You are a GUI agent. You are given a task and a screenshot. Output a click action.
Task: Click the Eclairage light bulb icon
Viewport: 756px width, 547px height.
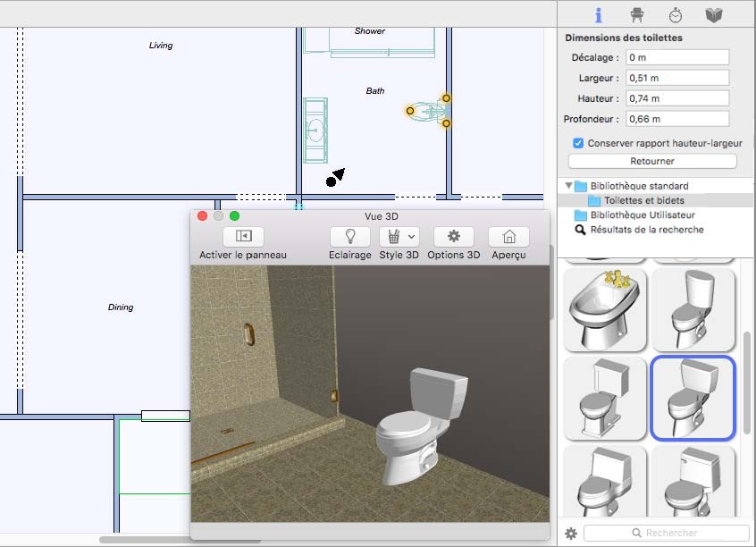point(350,236)
